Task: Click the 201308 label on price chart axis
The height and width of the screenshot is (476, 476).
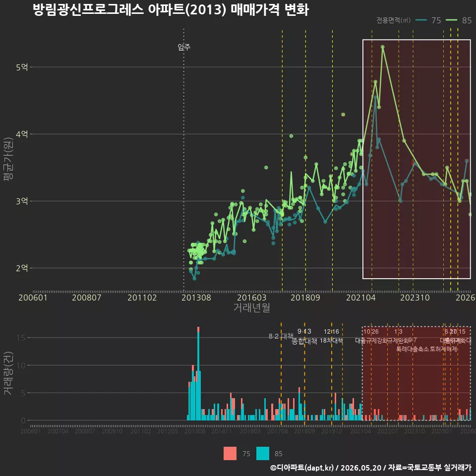Action: click(196, 297)
